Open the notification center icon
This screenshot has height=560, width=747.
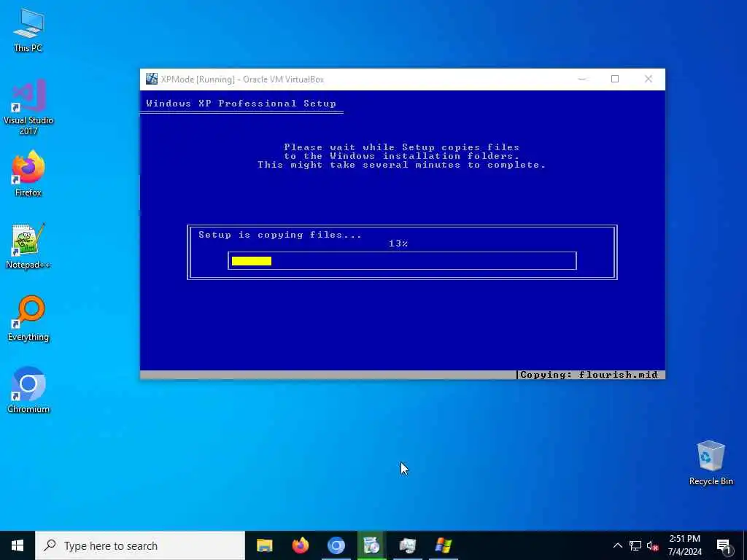tap(724, 545)
